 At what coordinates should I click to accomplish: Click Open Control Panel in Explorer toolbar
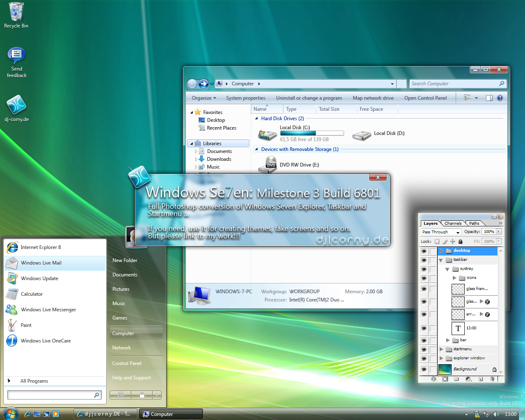425,98
